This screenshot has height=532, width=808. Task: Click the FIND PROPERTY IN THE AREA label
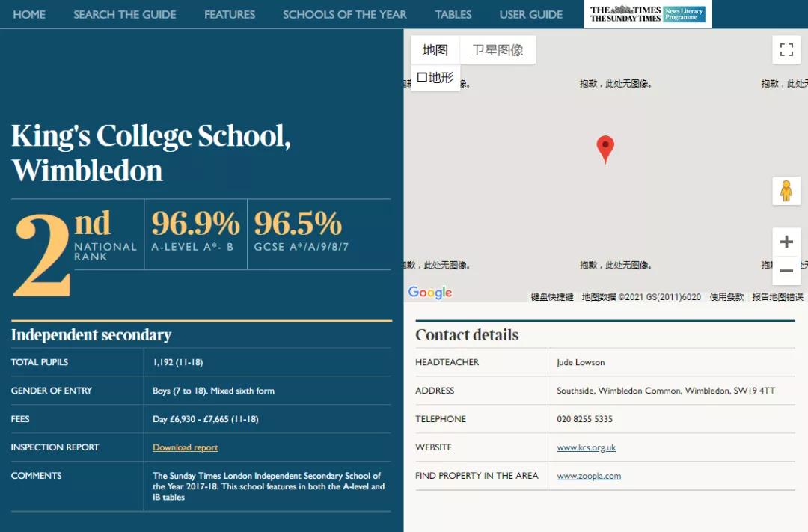coord(477,476)
